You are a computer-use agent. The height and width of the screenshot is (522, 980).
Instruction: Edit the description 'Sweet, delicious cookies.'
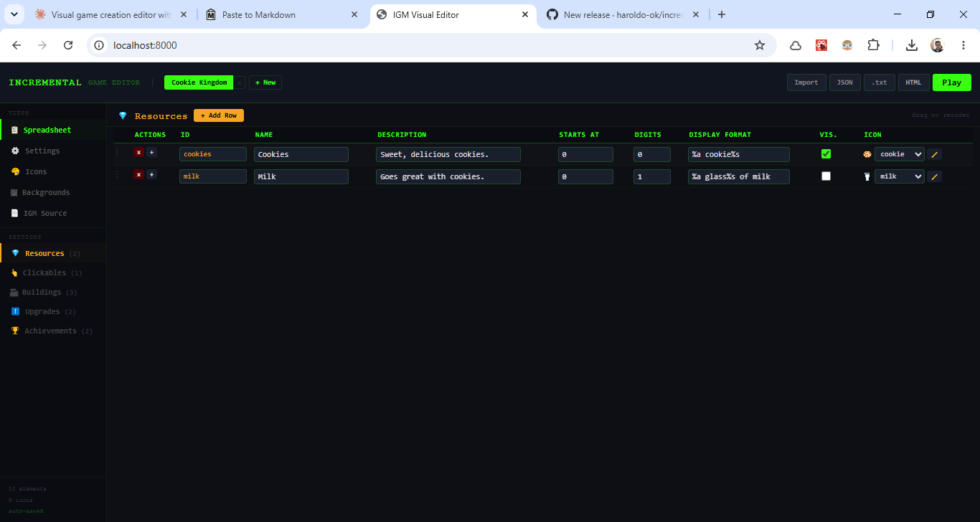(x=448, y=154)
